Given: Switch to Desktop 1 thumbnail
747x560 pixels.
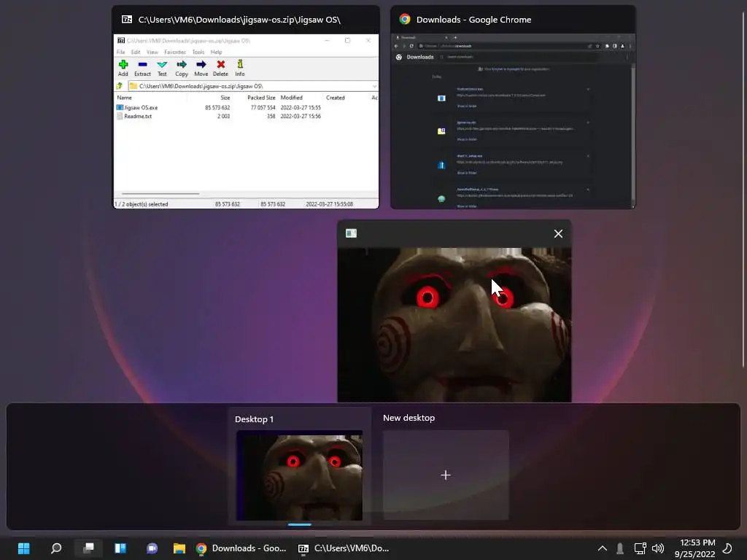Looking at the screenshot, I should (x=299, y=475).
